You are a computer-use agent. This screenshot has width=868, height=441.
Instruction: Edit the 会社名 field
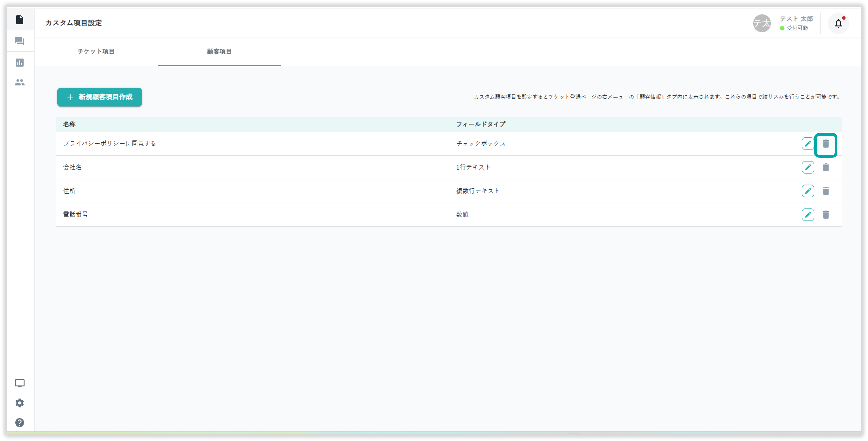tap(808, 167)
